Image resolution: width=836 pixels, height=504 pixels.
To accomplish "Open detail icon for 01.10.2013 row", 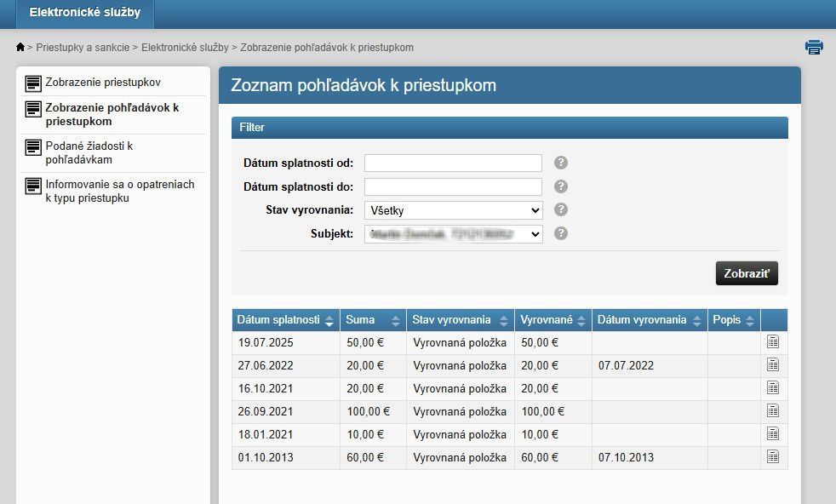I will [773, 457].
